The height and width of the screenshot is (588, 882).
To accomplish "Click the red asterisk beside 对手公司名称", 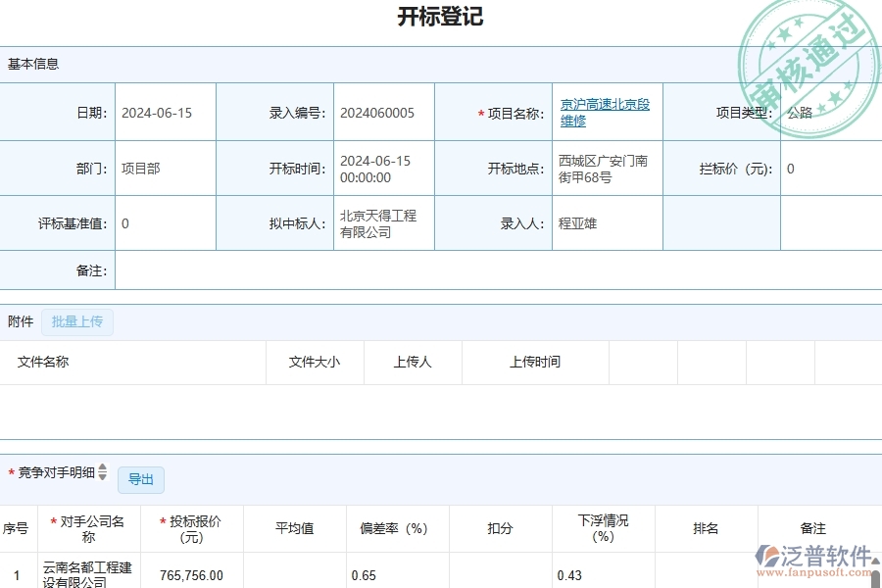I will [x=52, y=519].
